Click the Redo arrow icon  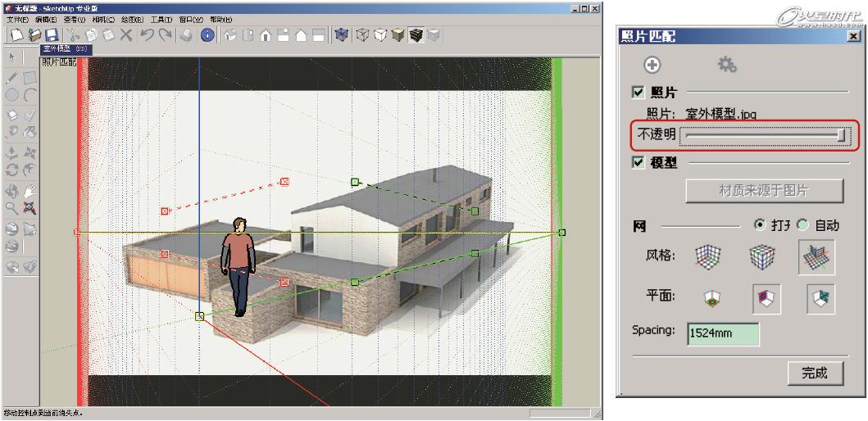coord(165,35)
